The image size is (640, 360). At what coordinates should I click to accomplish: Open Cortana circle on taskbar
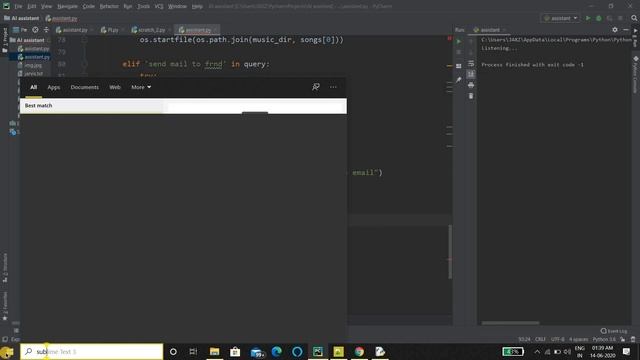click(173, 351)
